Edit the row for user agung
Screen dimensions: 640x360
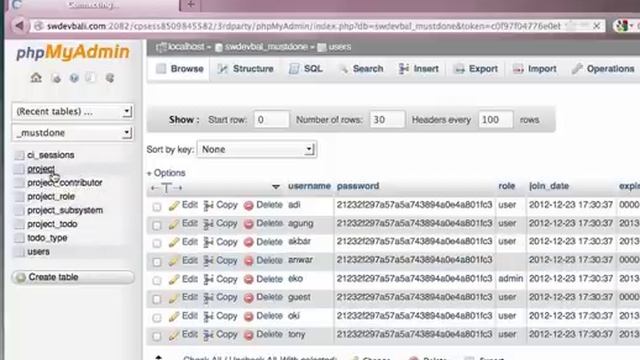click(x=183, y=224)
